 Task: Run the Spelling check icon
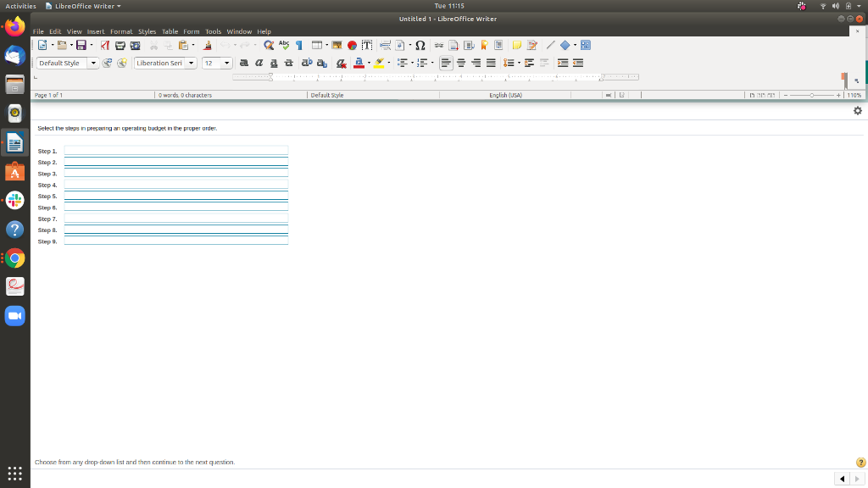pos(284,46)
